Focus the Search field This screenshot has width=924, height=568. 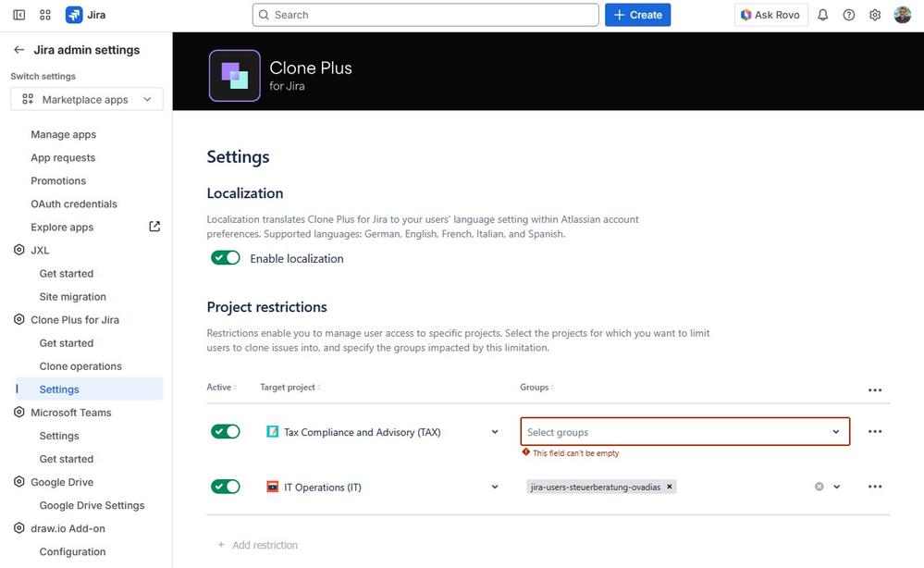(425, 15)
